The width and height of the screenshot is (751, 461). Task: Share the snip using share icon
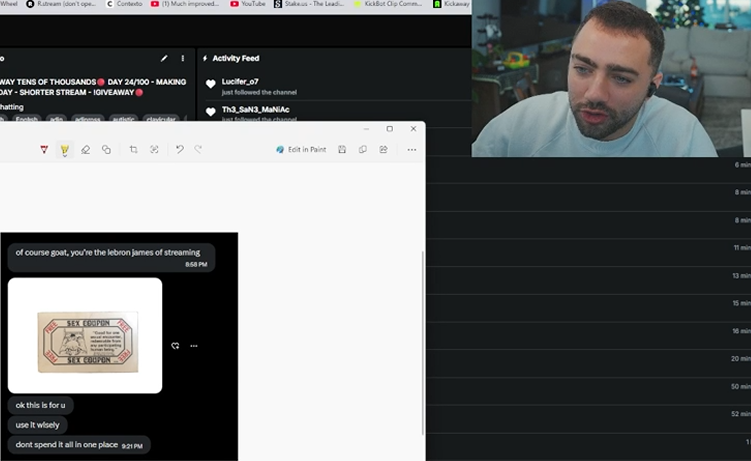383,149
